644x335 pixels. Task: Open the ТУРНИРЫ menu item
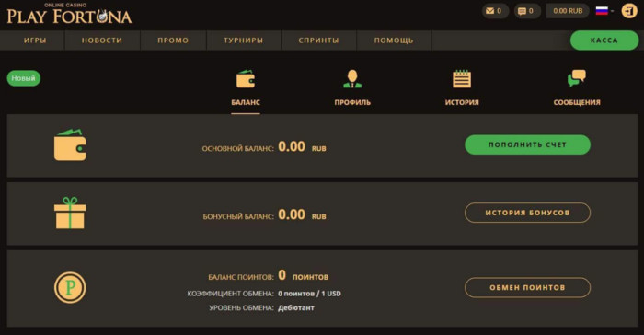point(244,40)
